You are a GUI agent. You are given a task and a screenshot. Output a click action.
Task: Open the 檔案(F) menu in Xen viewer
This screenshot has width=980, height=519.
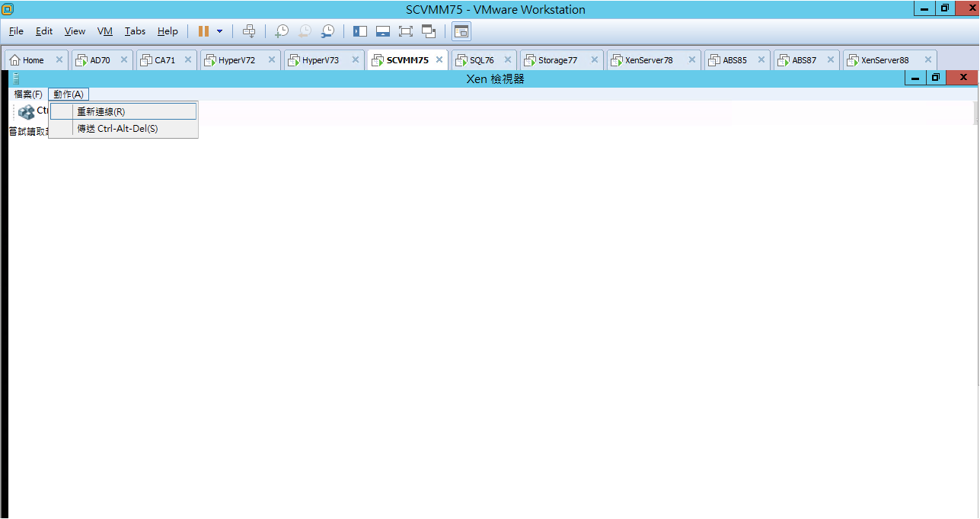(28, 94)
